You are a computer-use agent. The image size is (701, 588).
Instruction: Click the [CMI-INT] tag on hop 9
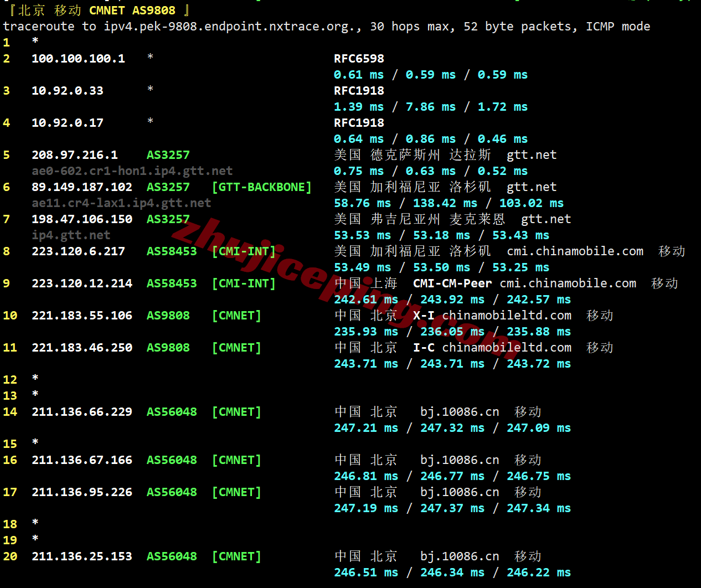(244, 283)
